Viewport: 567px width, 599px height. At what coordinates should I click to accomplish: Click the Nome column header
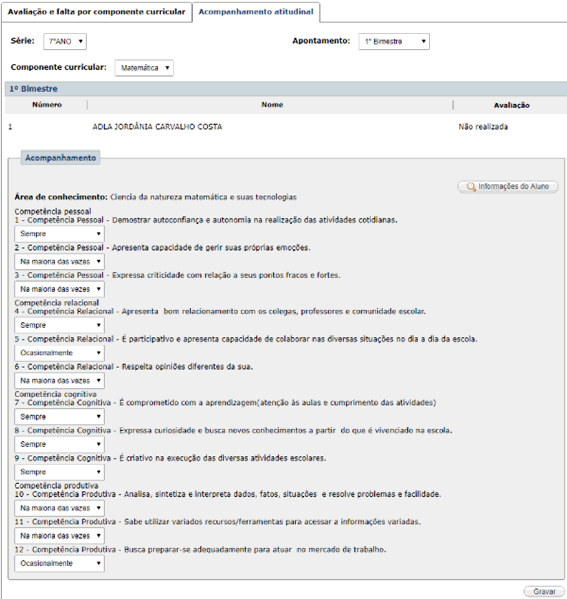tap(272, 105)
